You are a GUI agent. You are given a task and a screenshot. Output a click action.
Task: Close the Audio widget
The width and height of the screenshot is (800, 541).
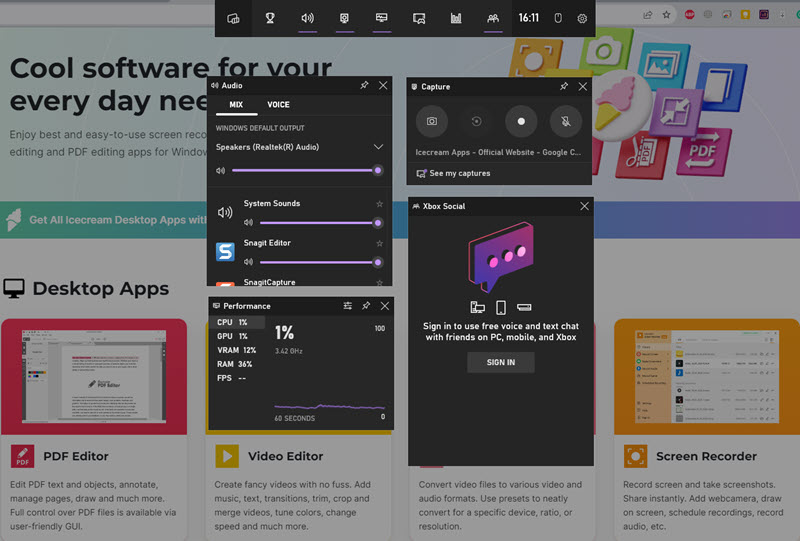[x=383, y=85]
